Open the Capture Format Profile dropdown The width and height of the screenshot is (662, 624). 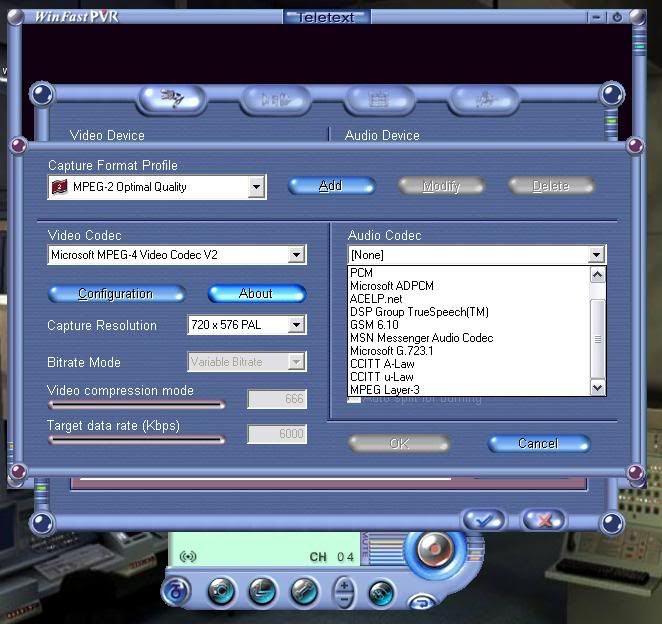(x=256, y=187)
